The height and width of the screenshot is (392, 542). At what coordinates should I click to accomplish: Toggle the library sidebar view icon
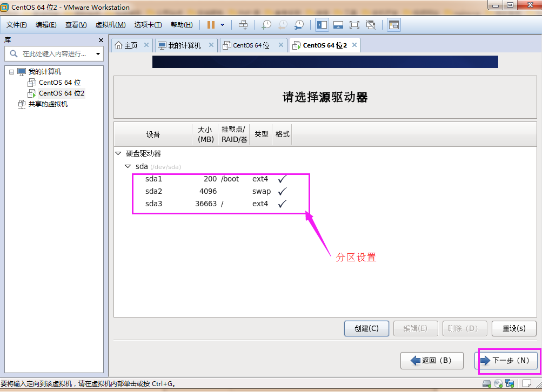[322, 25]
